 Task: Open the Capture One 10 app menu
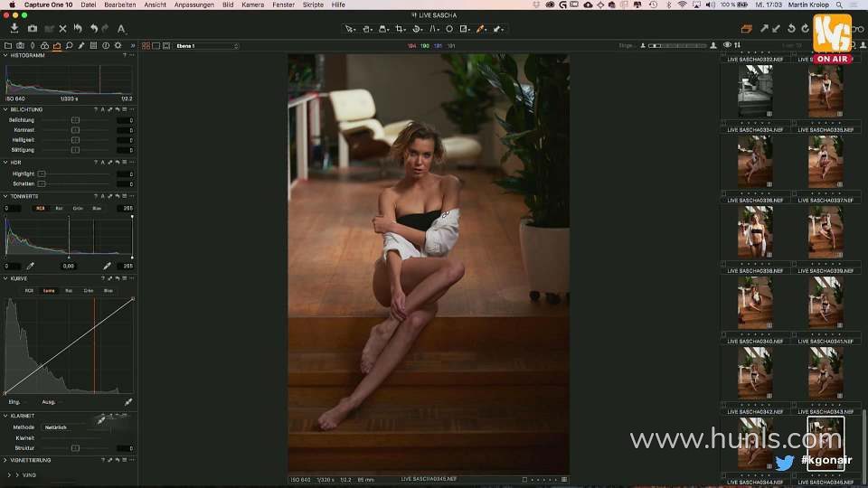click(x=48, y=5)
